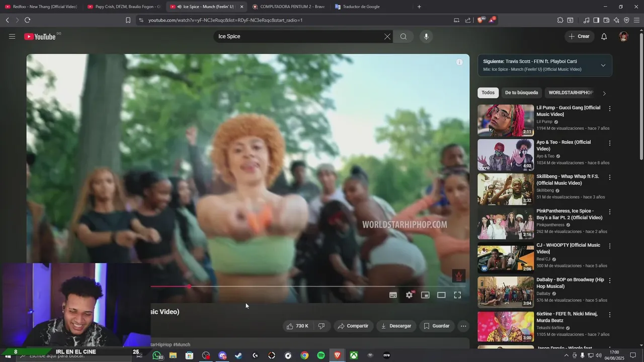Open the Xbox app in taskbar
644x362 pixels.
tap(354, 355)
